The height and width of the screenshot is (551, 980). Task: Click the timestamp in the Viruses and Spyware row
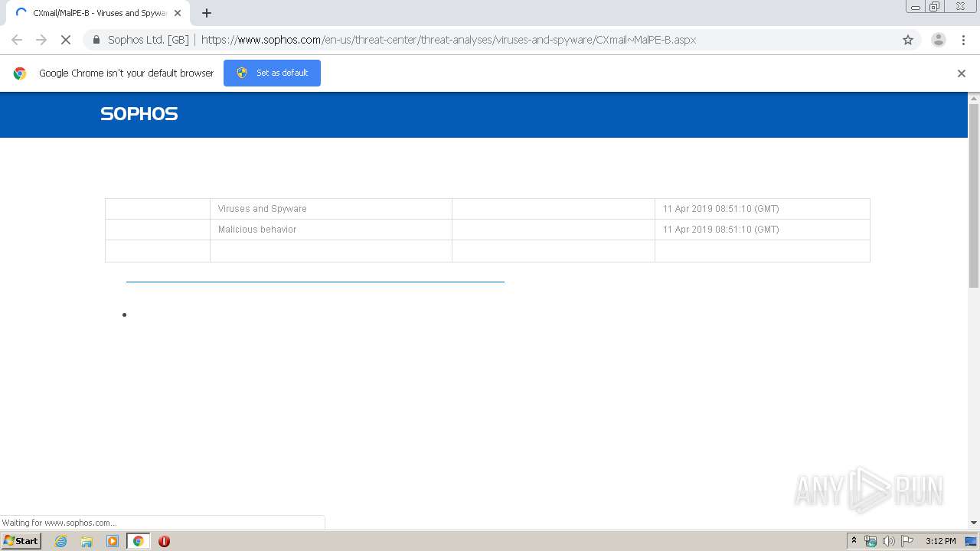(x=720, y=209)
